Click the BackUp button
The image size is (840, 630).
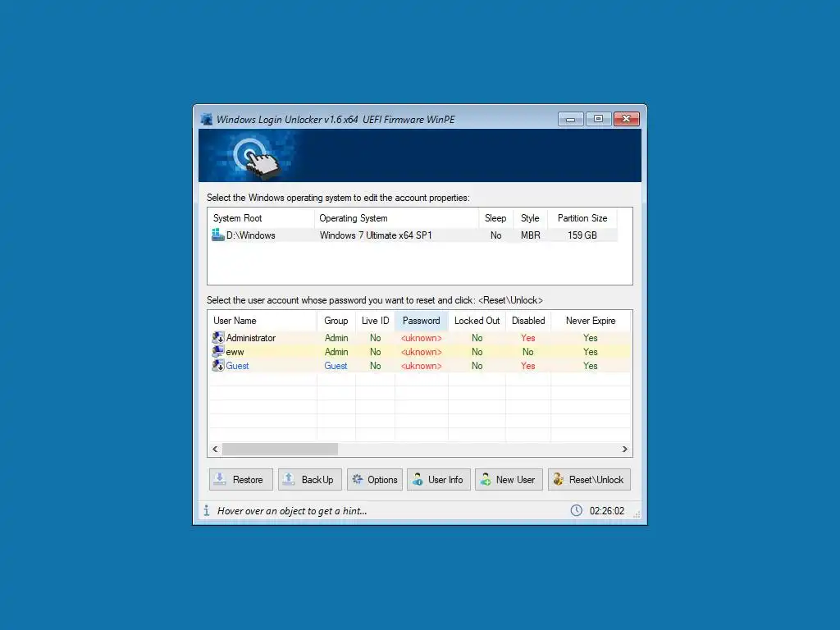(x=309, y=479)
